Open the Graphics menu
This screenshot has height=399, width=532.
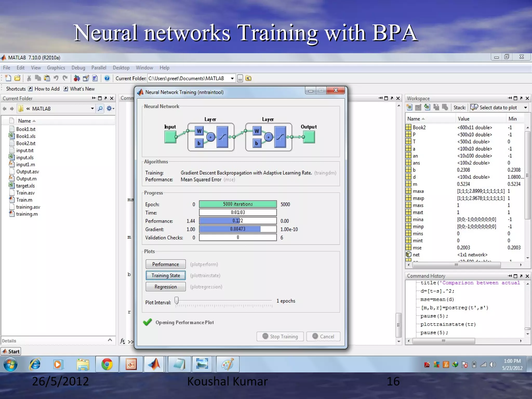[x=56, y=68]
